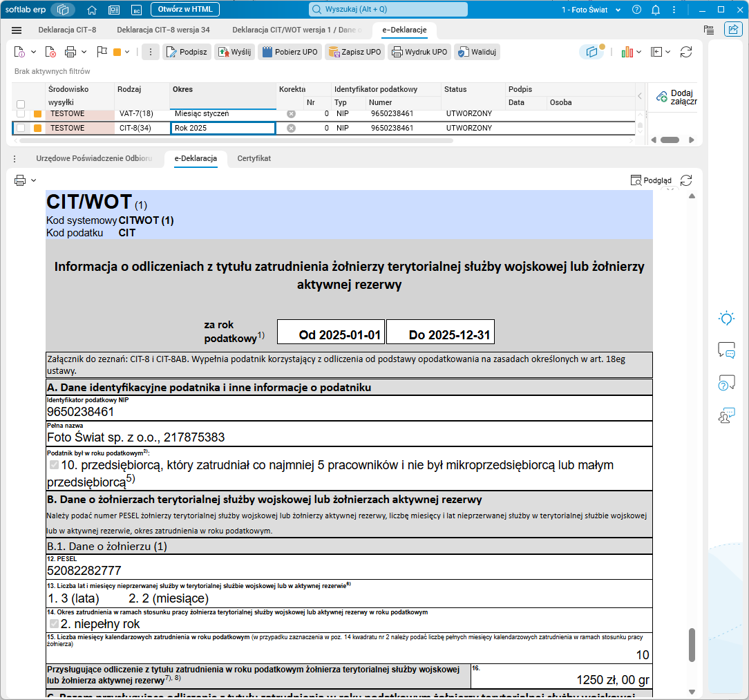Open the dashboard layout icon in title bar

click(x=114, y=10)
